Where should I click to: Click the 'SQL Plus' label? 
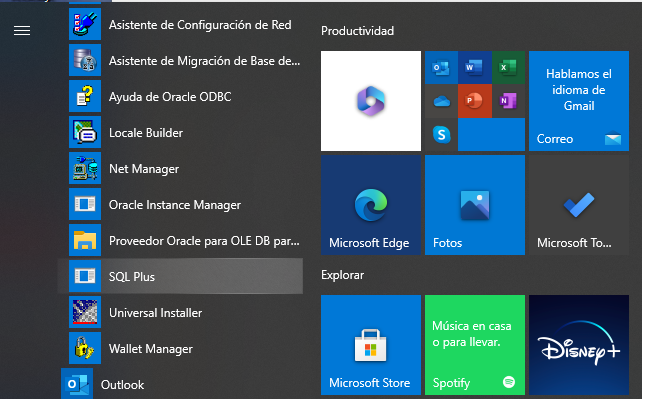click(132, 277)
